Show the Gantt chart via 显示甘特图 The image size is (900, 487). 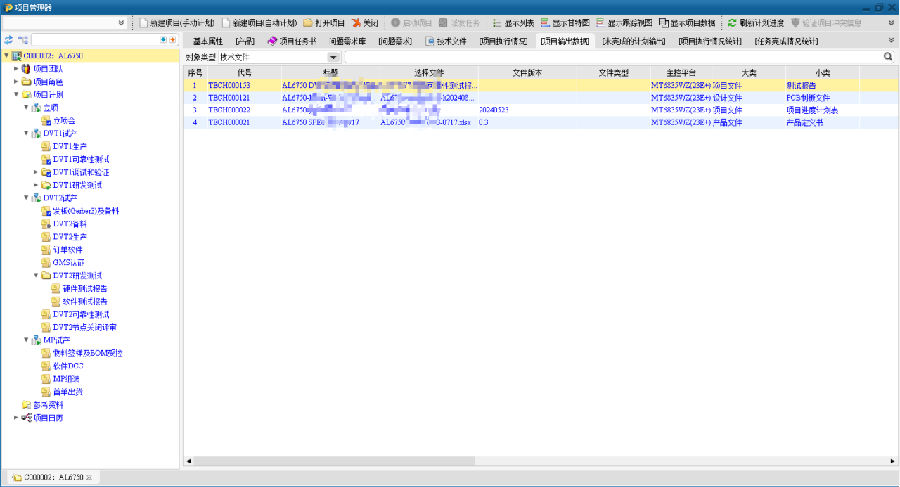pos(565,23)
